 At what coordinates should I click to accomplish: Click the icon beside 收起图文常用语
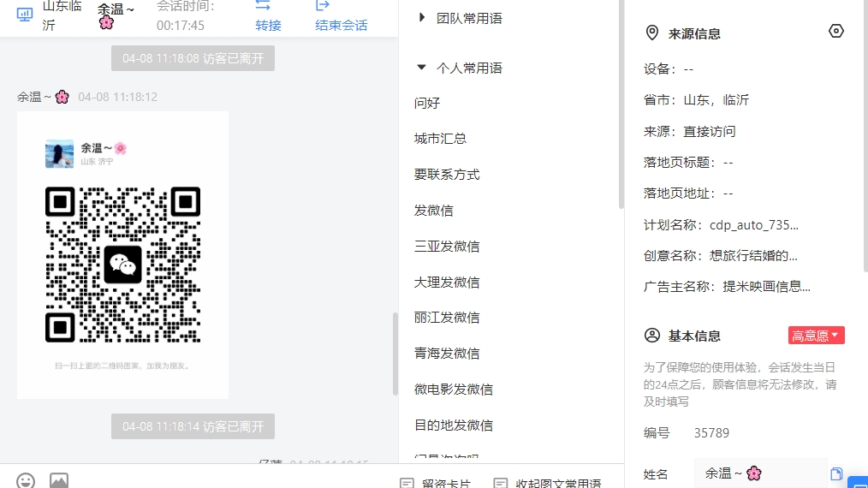click(501, 483)
